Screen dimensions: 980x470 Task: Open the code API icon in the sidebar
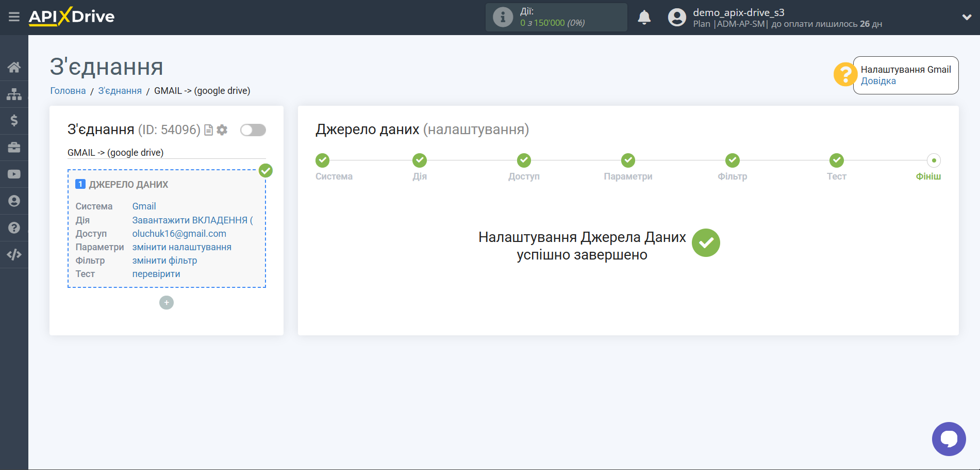point(14,254)
